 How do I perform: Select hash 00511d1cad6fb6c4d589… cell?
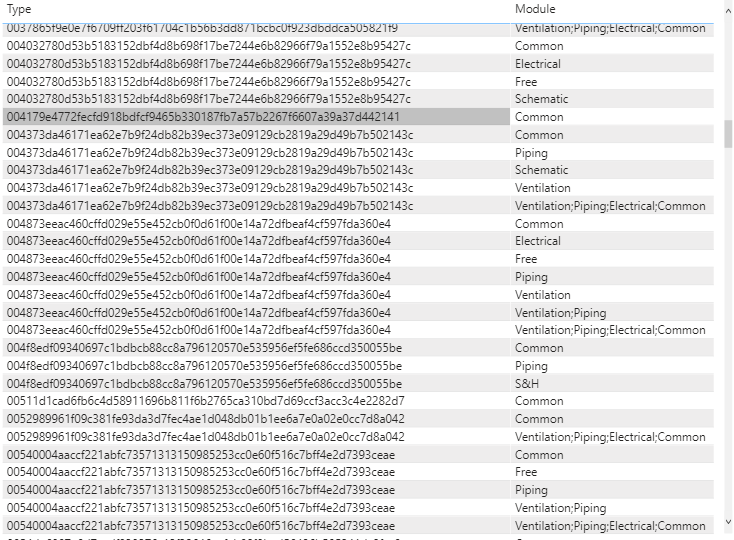[x=206, y=401]
